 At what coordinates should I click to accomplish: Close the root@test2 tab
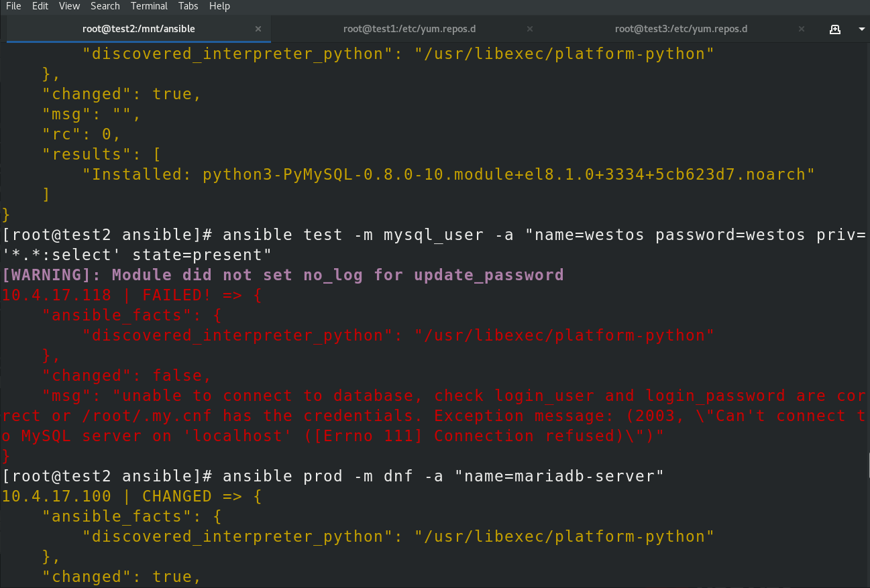(259, 29)
